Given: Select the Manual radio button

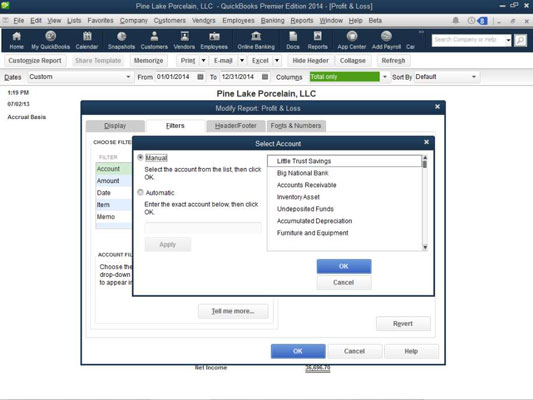Looking at the screenshot, I should click(140, 157).
